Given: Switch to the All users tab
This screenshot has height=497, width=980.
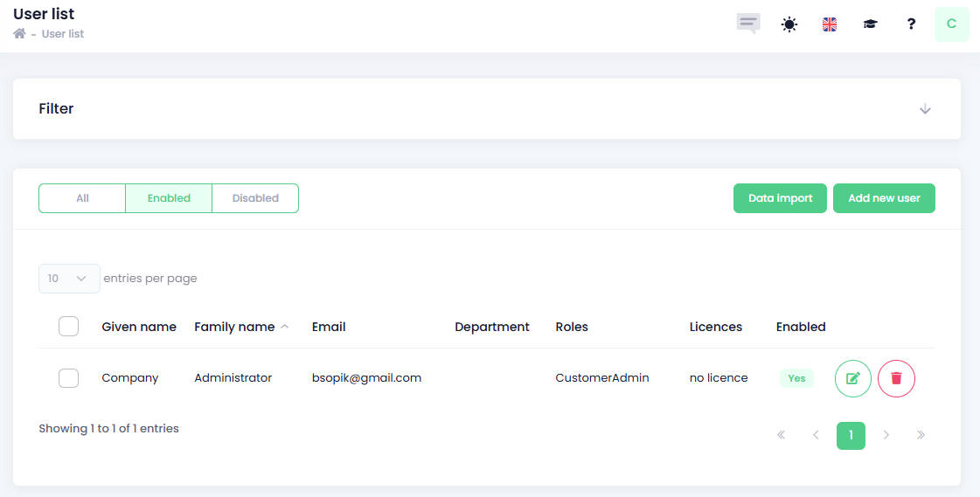Looking at the screenshot, I should pyautogui.click(x=82, y=198).
